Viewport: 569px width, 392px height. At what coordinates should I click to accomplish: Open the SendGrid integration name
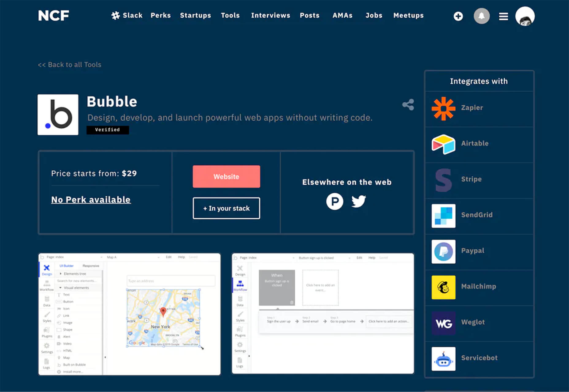pos(477,215)
